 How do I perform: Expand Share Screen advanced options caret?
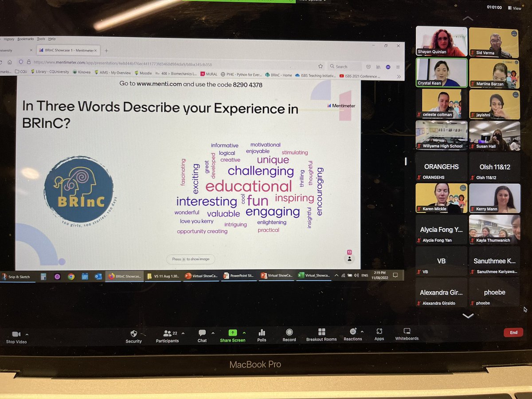[x=244, y=333]
